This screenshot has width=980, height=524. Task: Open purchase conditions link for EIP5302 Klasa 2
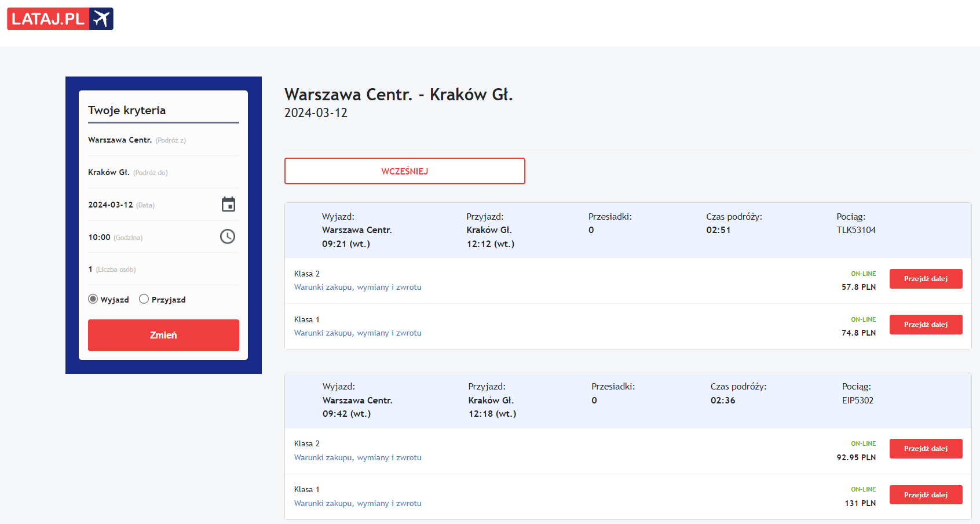(x=357, y=458)
